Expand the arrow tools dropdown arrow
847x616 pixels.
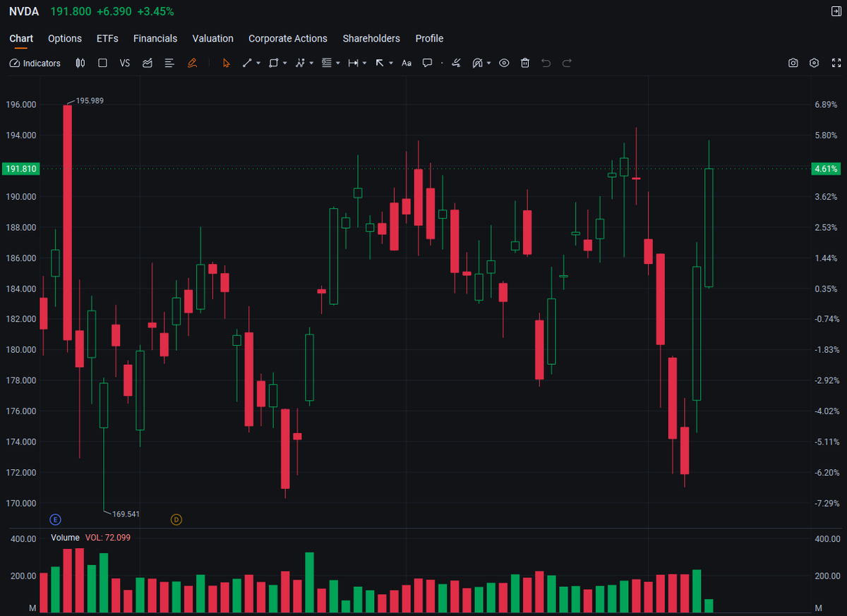tap(391, 63)
